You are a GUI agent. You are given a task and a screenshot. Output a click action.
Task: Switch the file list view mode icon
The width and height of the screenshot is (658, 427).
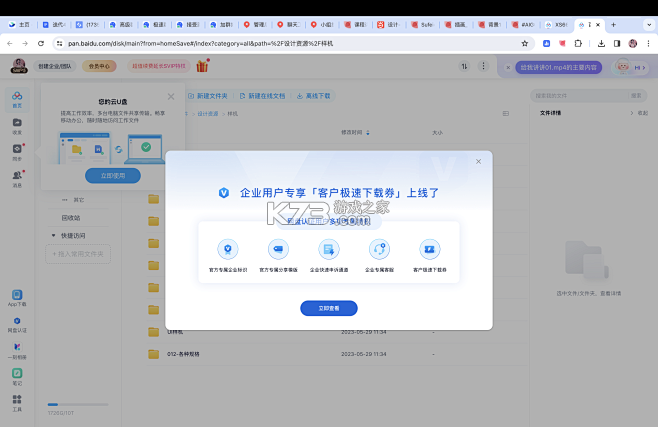click(x=506, y=114)
